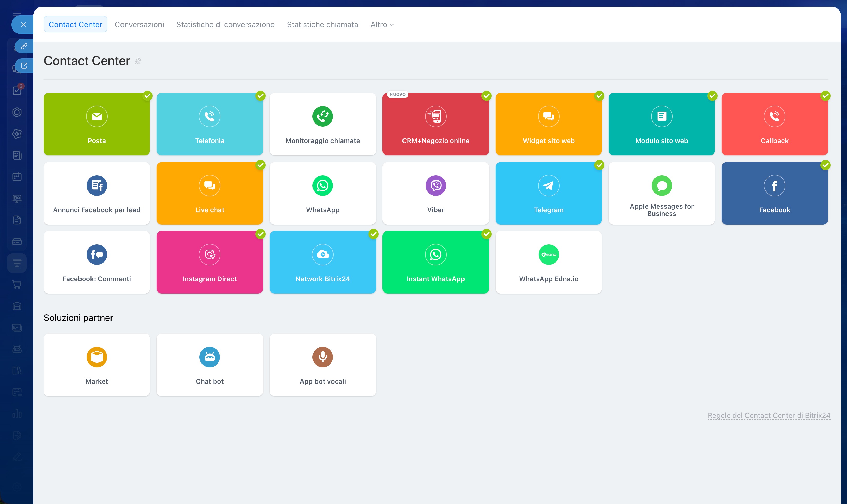The image size is (847, 504).
Task: Select the Monitoraggio chiamate tile
Action: tap(323, 124)
